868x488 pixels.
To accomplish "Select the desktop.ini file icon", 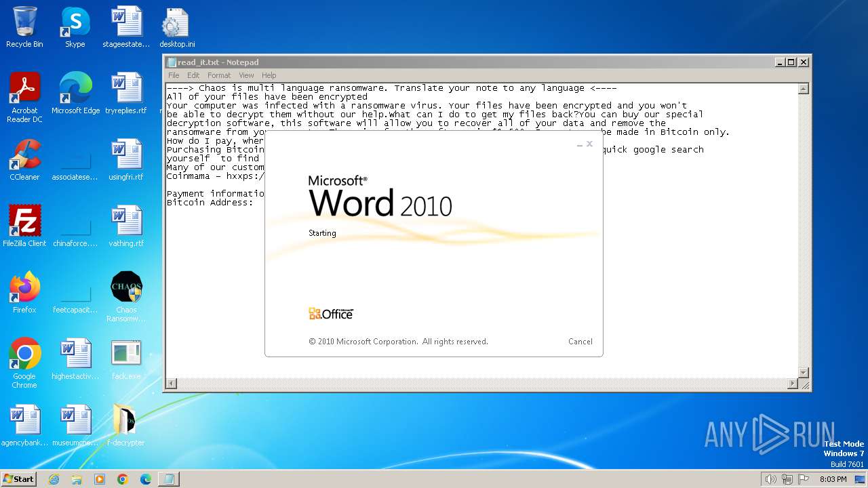I will pos(177,27).
